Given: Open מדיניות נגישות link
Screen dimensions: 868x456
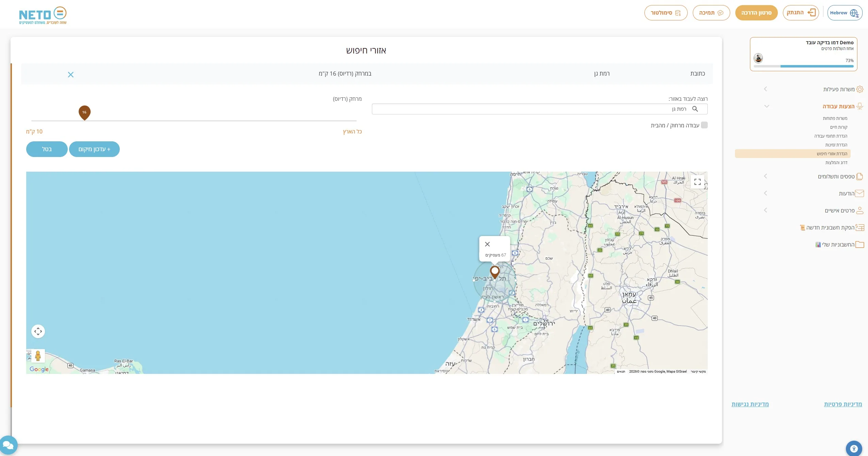Looking at the screenshot, I should (x=750, y=404).
